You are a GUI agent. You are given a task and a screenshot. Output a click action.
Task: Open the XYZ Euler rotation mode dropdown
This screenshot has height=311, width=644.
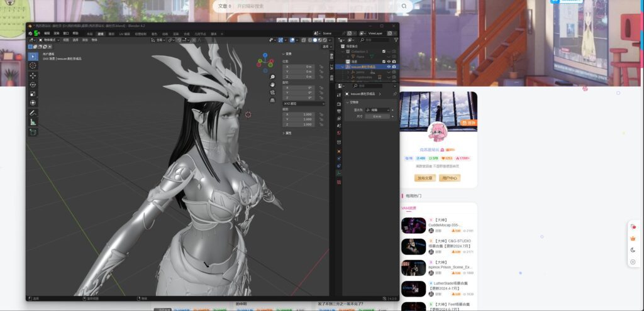coord(304,103)
